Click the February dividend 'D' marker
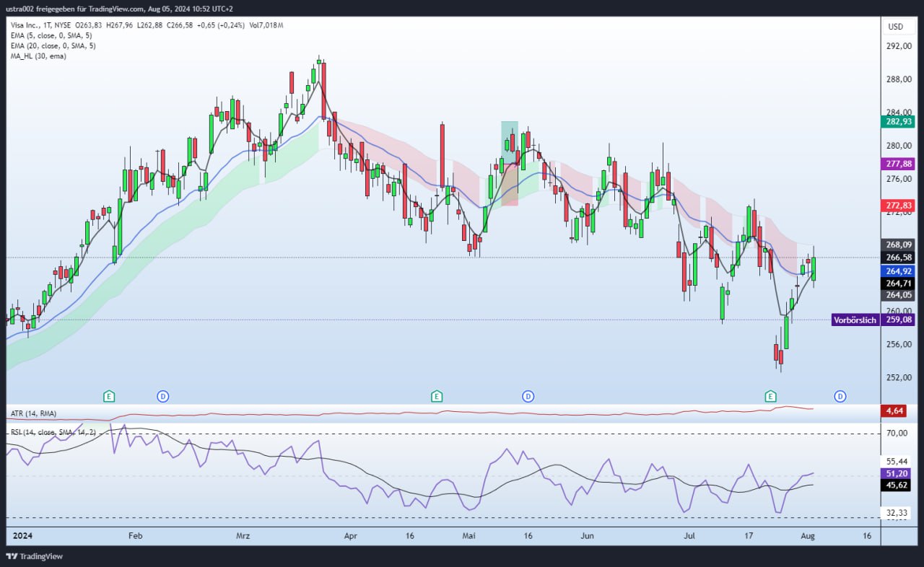This screenshot has height=567, width=924. (163, 396)
